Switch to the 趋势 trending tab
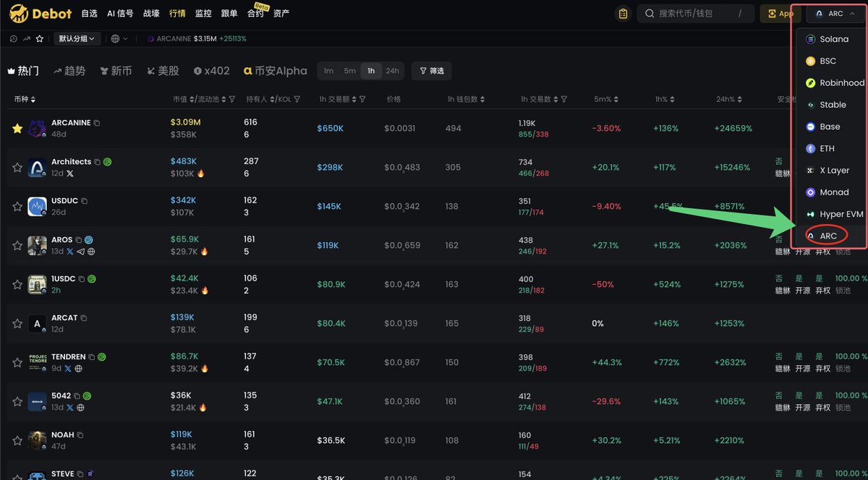The height and width of the screenshot is (480, 868). (x=69, y=71)
